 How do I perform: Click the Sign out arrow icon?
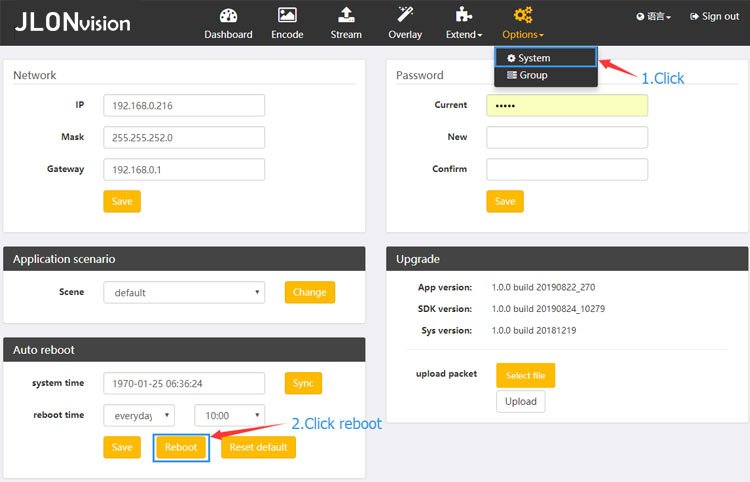(x=694, y=17)
